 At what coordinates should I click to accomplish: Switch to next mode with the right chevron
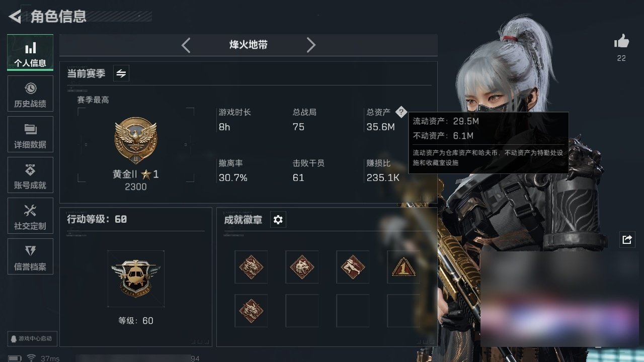click(x=311, y=45)
